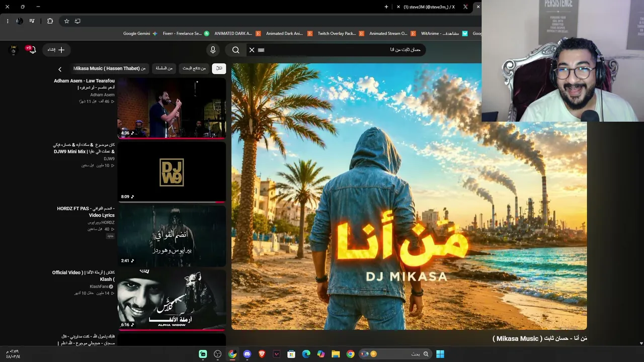Open Discord from the taskbar
This screenshot has height=362, width=644.
pos(247,354)
